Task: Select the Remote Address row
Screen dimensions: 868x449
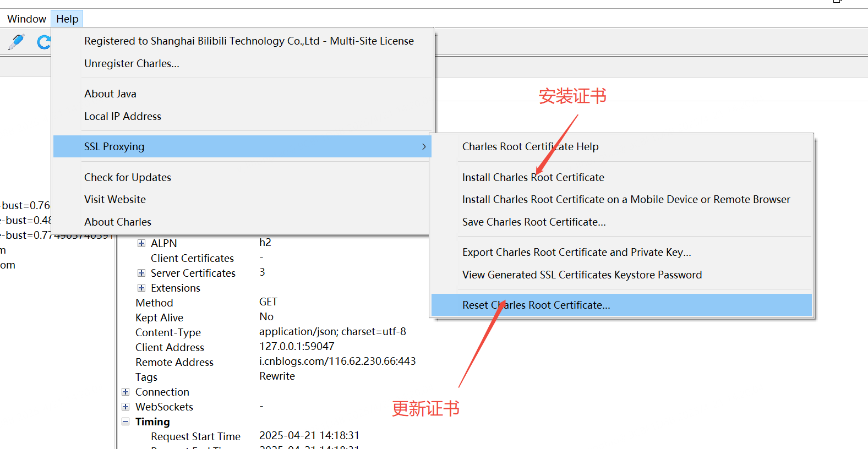Action: [x=174, y=362]
